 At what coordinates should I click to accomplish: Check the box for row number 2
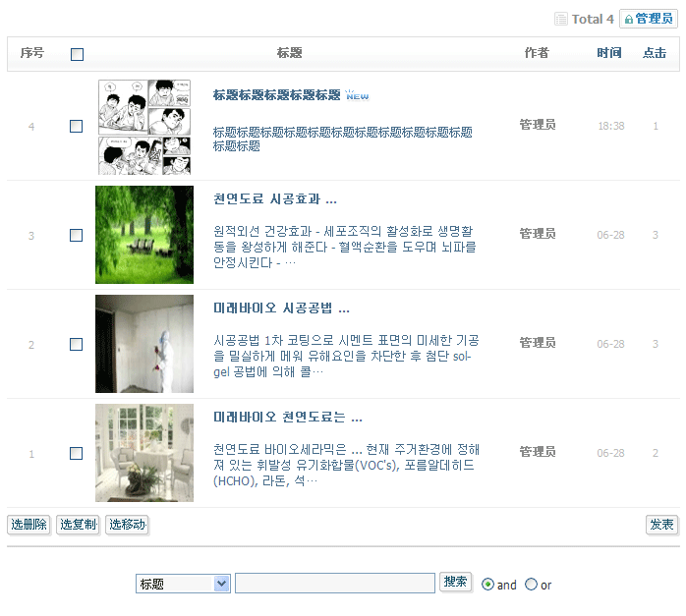pos(76,345)
